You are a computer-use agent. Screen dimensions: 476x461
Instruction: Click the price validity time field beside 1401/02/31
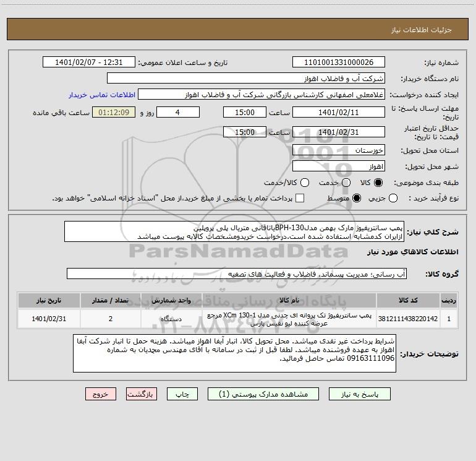pos(245,132)
